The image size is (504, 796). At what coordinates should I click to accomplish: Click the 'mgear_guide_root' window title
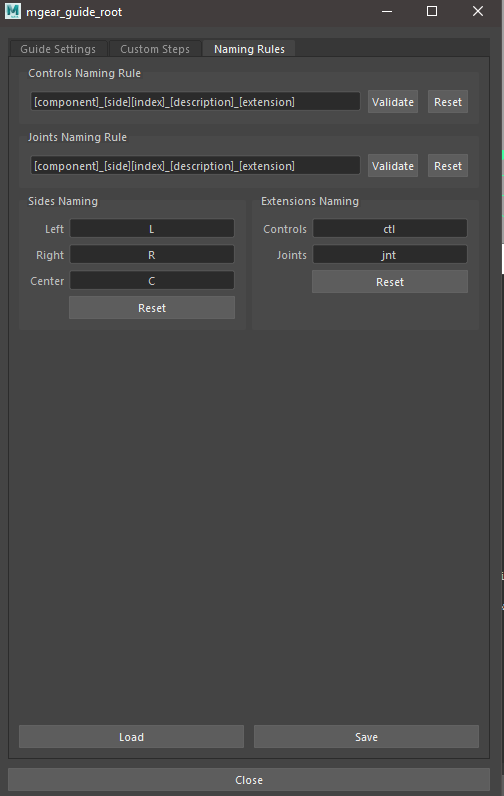(x=74, y=12)
